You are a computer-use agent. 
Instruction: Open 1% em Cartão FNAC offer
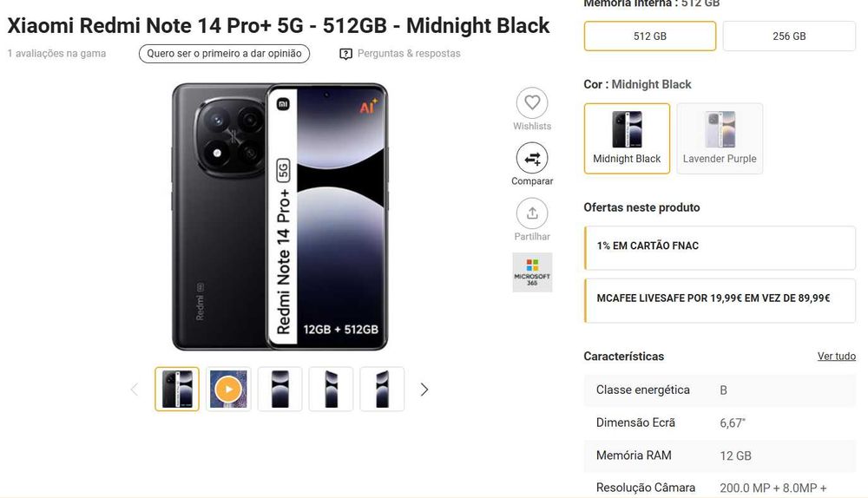(x=720, y=246)
